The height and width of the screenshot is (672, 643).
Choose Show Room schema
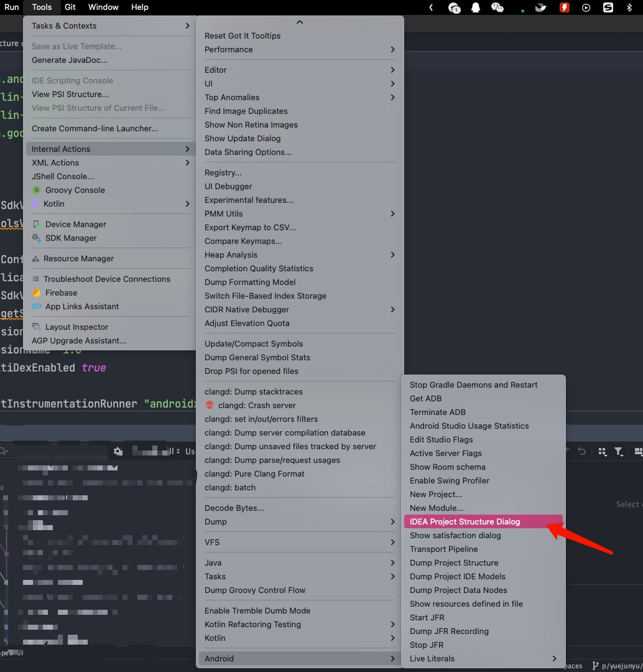tap(483, 467)
